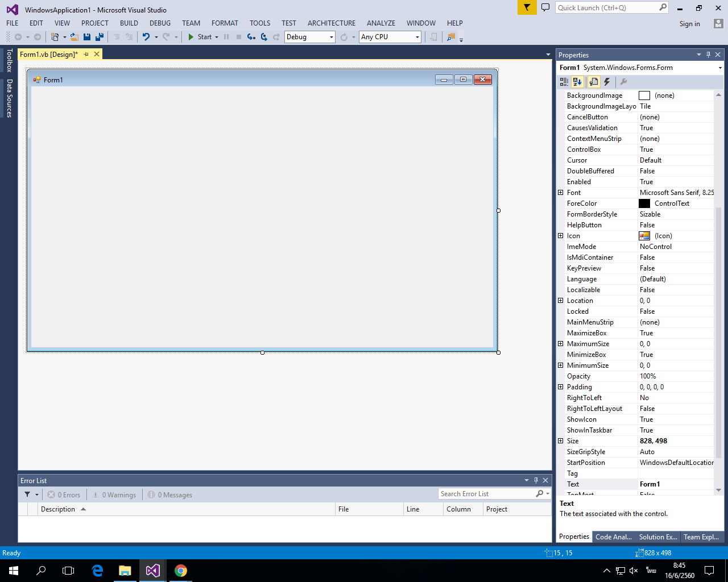Switch to the Team Explorer tab
The image size is (728, 582).
[x=701, y=537]
